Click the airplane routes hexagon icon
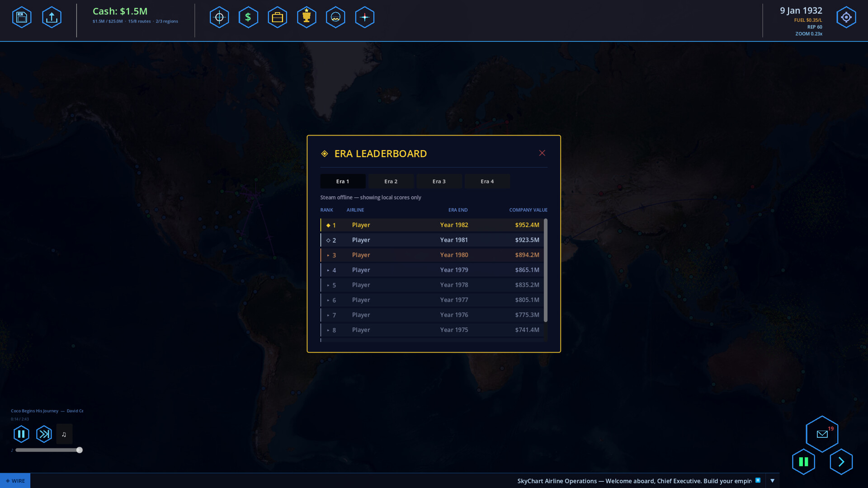The width and height of the screenshot is (868, 488). [364, 17]
